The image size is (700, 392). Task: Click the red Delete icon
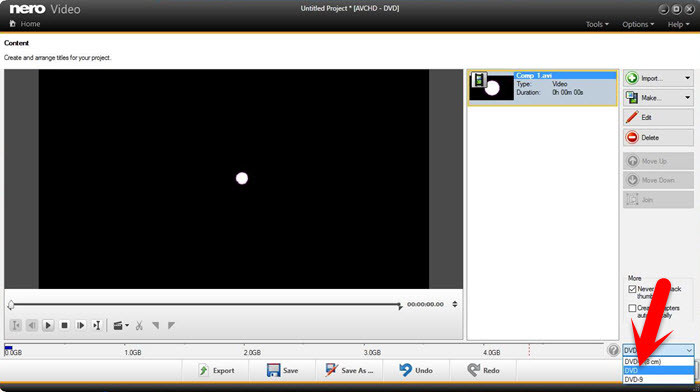coord(632,138)
